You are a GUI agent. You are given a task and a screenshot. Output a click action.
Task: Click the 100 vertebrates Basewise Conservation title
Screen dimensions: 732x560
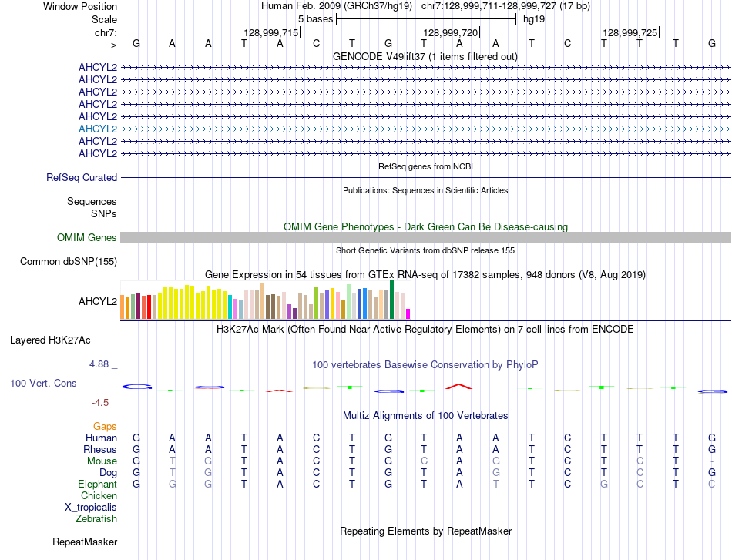click(425, 364)
